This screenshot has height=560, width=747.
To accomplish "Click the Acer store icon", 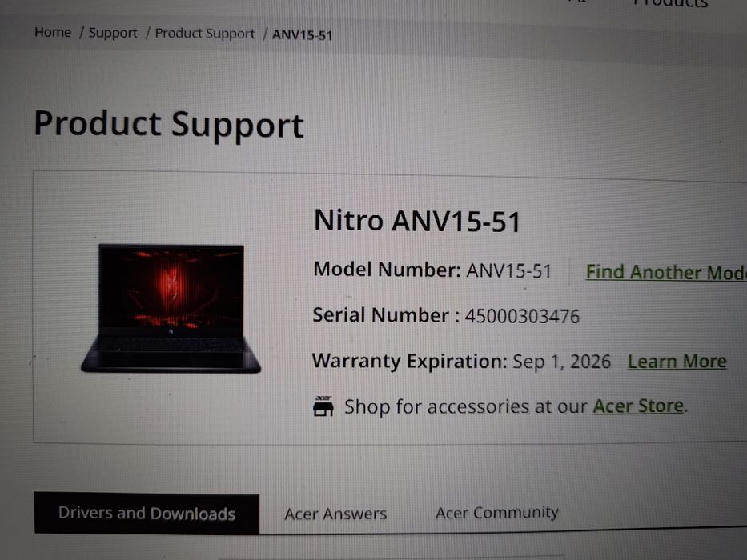I will [323, 406].
